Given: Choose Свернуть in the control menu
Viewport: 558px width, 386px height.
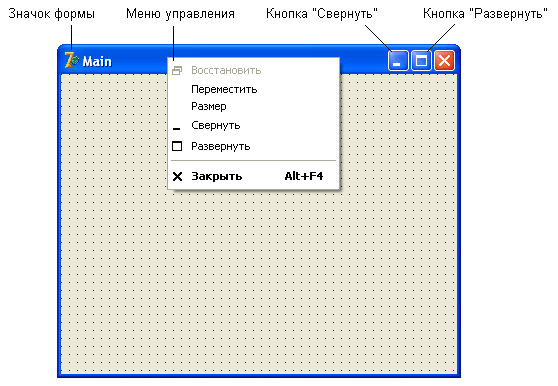Looking at the screenshot, I should tap(253, 126).
